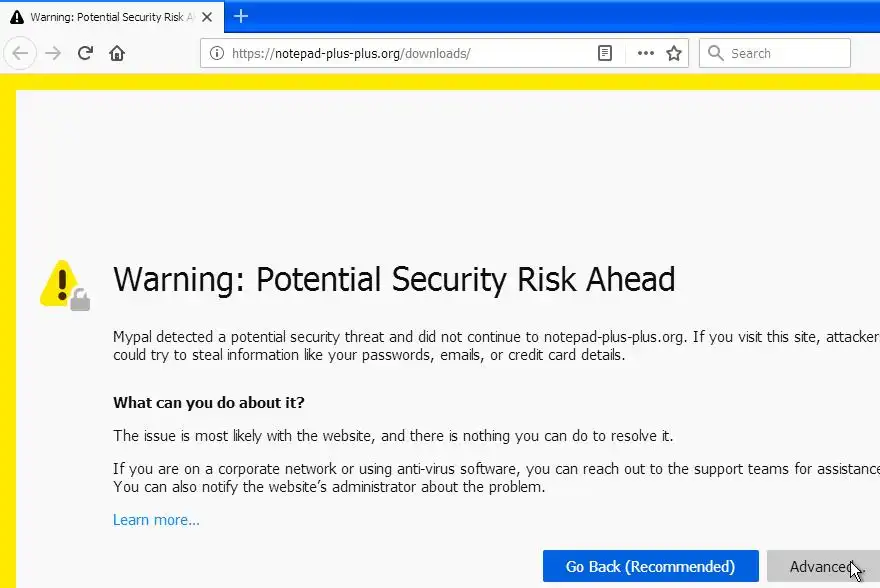The height and width of the screenshot is (588, 880).
Task: Click the tab's warning favicon
Action: (x=17, y=17)
